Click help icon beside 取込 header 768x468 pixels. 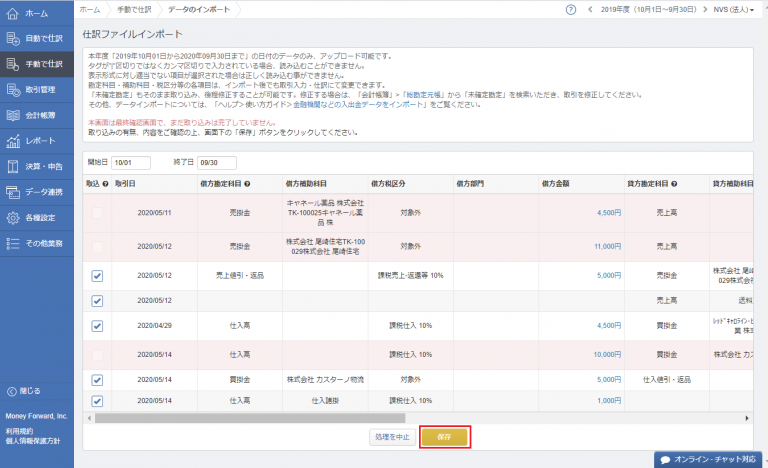point(105,184)
